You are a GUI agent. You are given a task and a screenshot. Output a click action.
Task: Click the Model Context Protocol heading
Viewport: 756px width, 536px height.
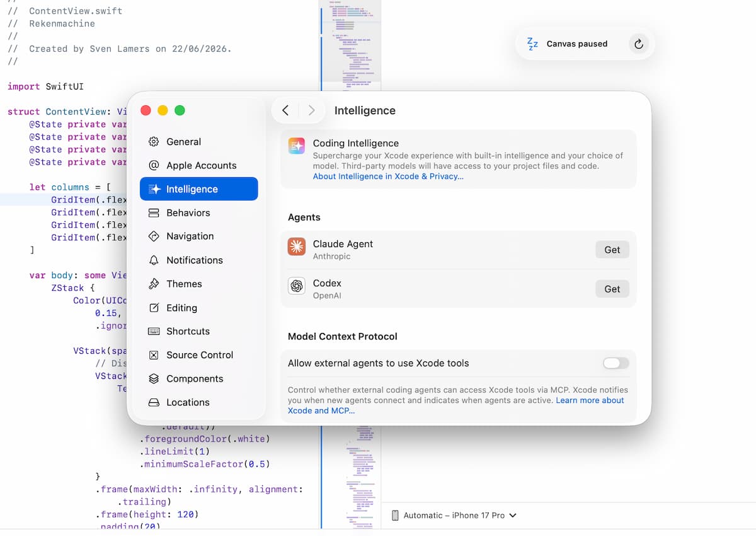pos(343,337)
